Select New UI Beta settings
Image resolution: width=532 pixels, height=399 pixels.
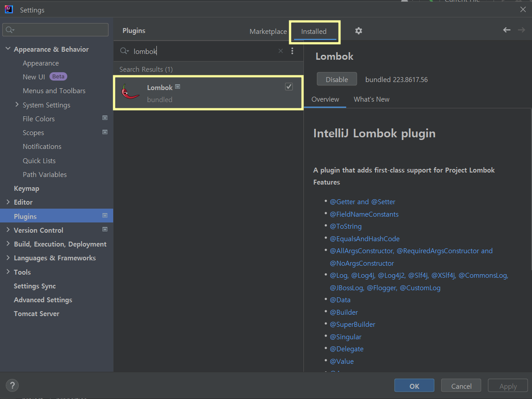click(45, 77)
